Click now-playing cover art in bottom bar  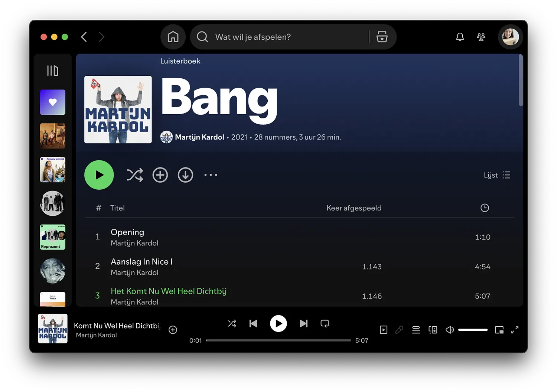pos(53,329)
